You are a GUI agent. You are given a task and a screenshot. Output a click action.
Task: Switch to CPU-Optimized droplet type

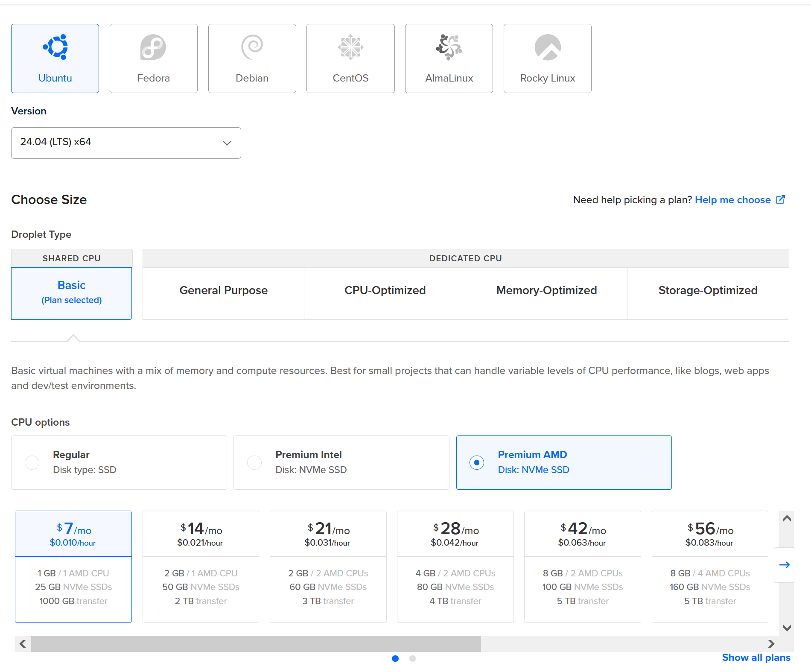click(385, 293)
